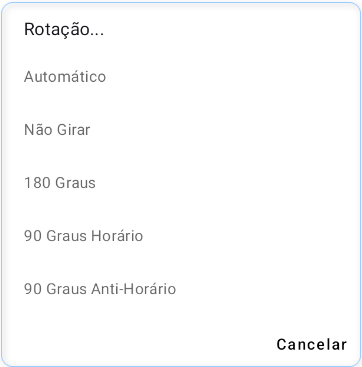
Task: Tap the 180 Graus entry
Action: click(181, 183)
